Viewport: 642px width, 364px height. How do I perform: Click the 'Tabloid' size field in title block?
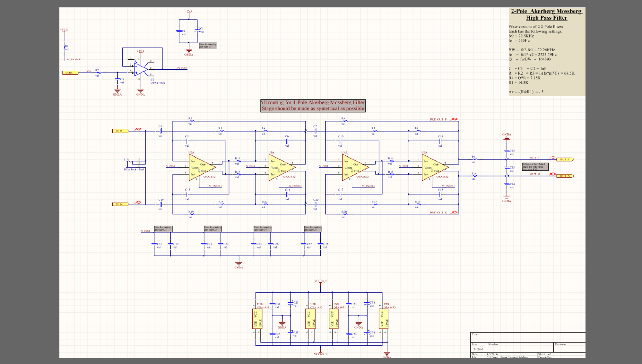(x=478, y=349)
